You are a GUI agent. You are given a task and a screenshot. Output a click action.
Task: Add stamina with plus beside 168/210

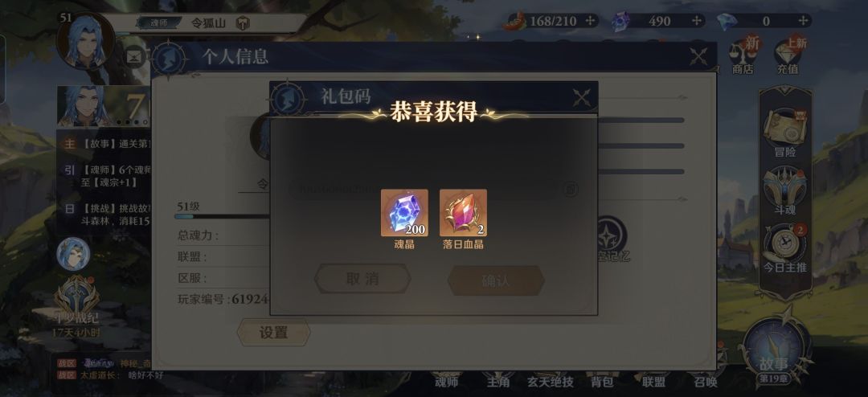coord(591,21)
